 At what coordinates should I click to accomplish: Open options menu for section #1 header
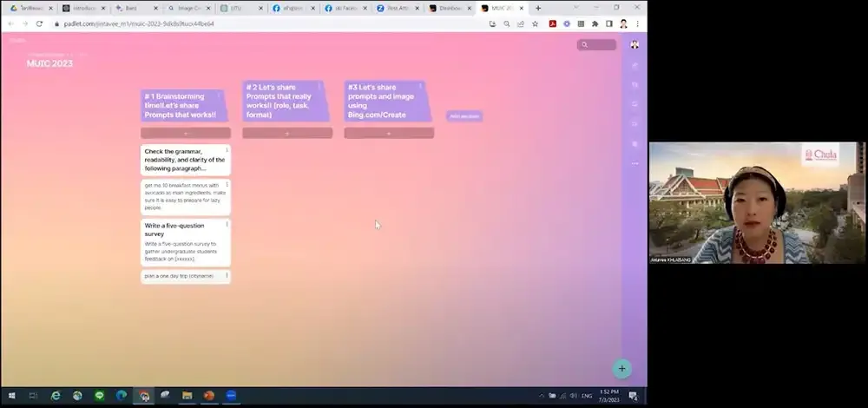219,95
